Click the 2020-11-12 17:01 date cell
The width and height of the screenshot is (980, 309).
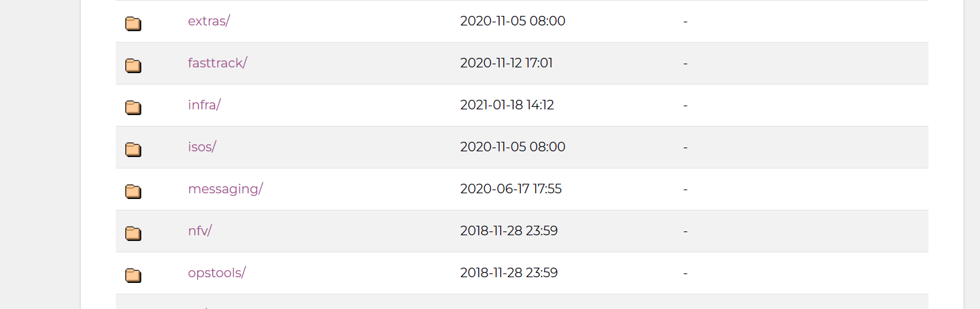pos(507,63)
